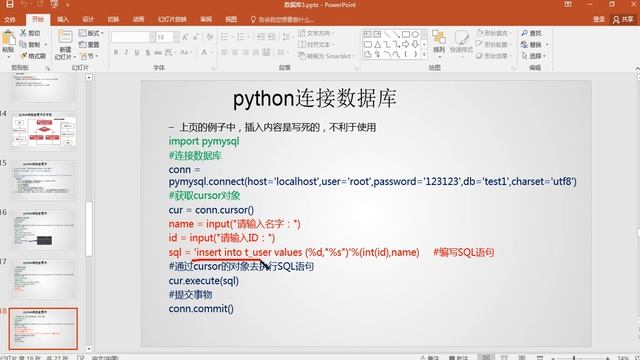Open the Replace dropdown arrow

click(547, 44)
